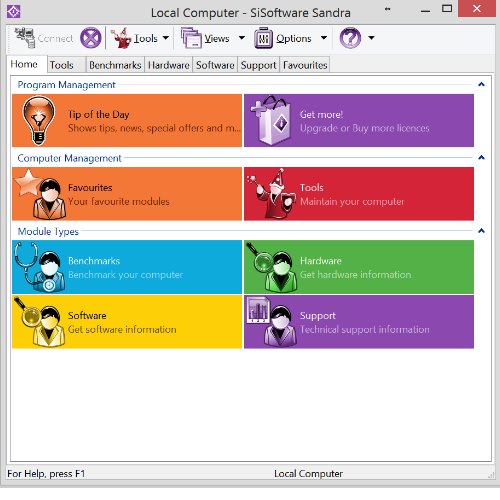500x500 pixels.
Task: Click the window resize grip at status bar
Action: pyautogui.click(x=491, y=475)
